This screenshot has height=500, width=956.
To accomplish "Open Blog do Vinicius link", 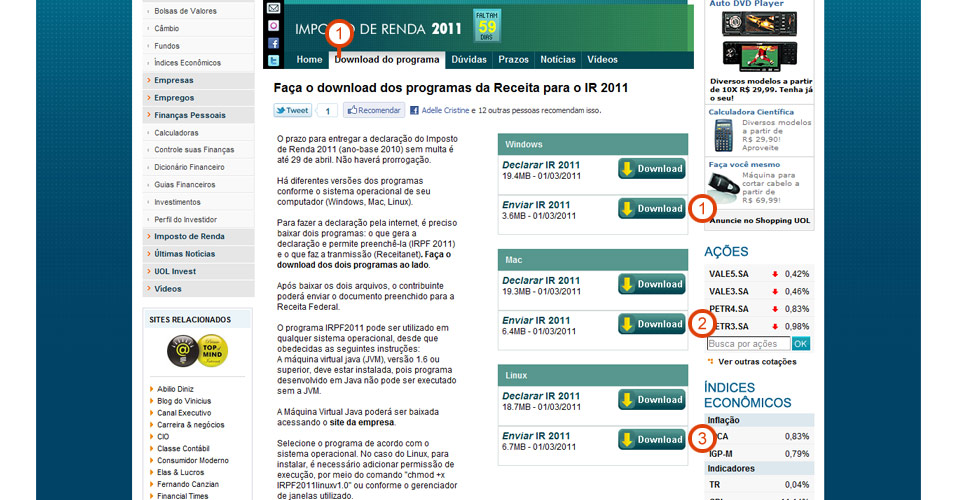I will [184, 401].
